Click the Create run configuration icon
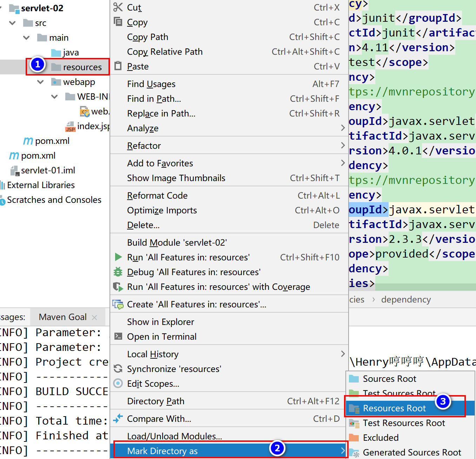476x459 pixels. tap(118, 304)
